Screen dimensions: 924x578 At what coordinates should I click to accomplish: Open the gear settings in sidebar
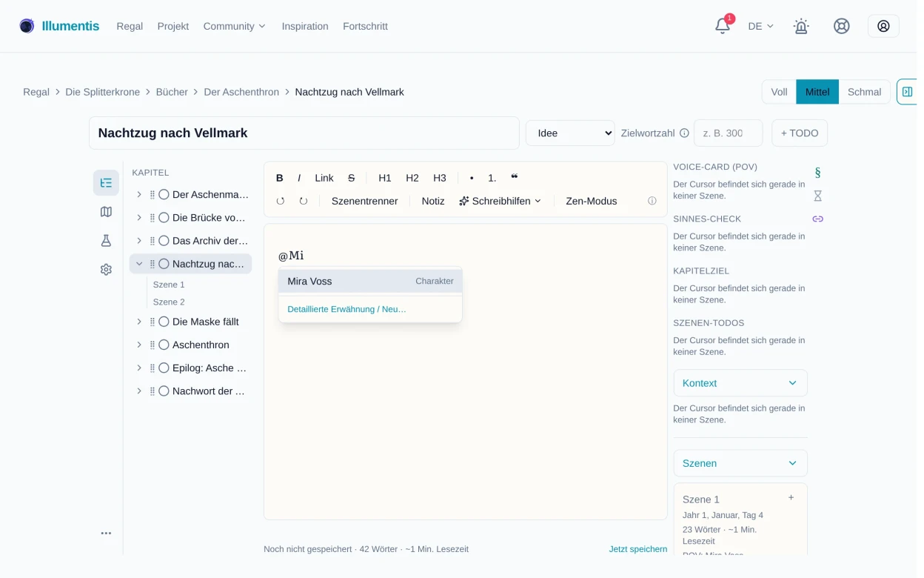(106, 270)
